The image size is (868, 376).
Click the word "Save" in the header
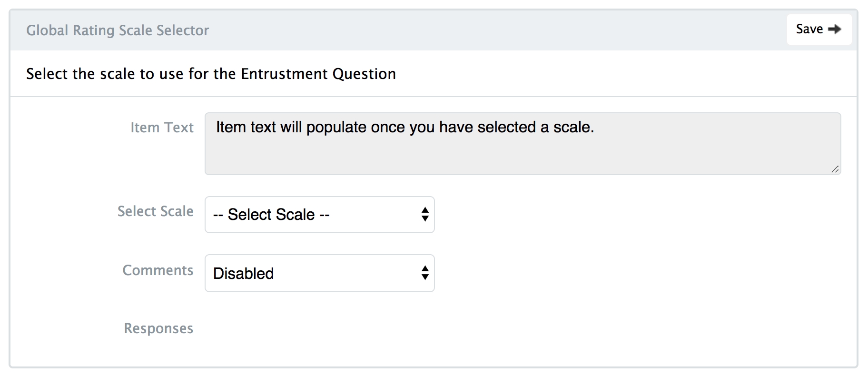coord(809,29)
